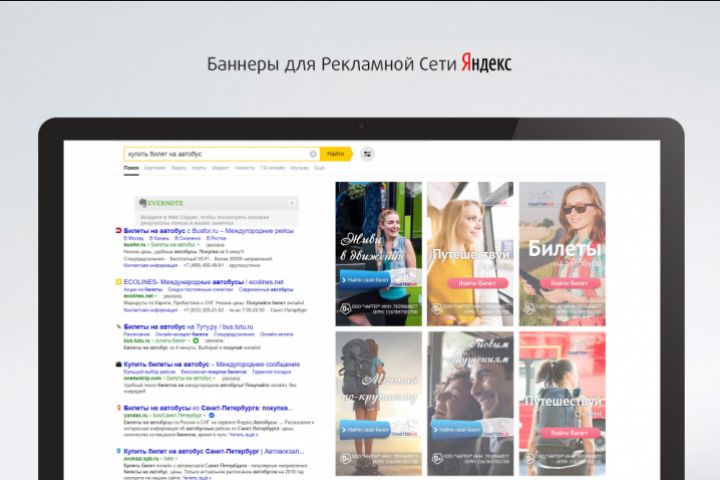This screenshot has width=720, height=480.
Task: Open Билеты на автобус с Busfor.ru result
Action: pos(208,231)
